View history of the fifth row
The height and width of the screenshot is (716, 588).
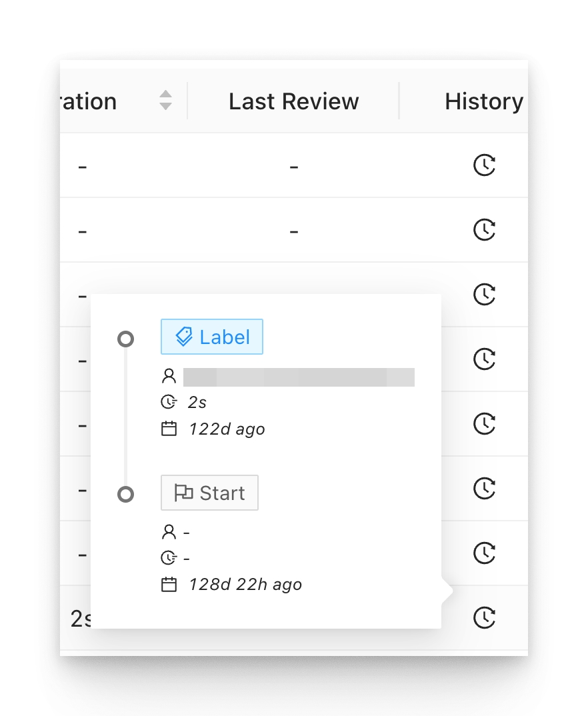click(x=484, y=424)
